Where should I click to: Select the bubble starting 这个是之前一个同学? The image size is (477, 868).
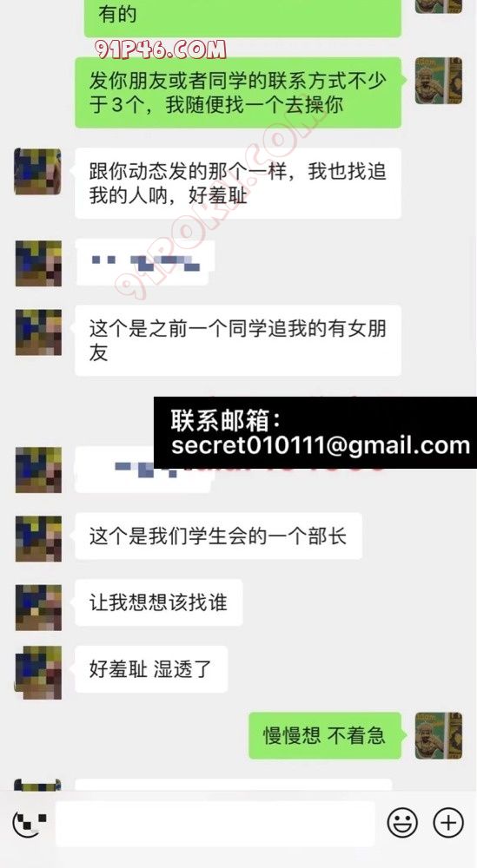coord(238,340)
